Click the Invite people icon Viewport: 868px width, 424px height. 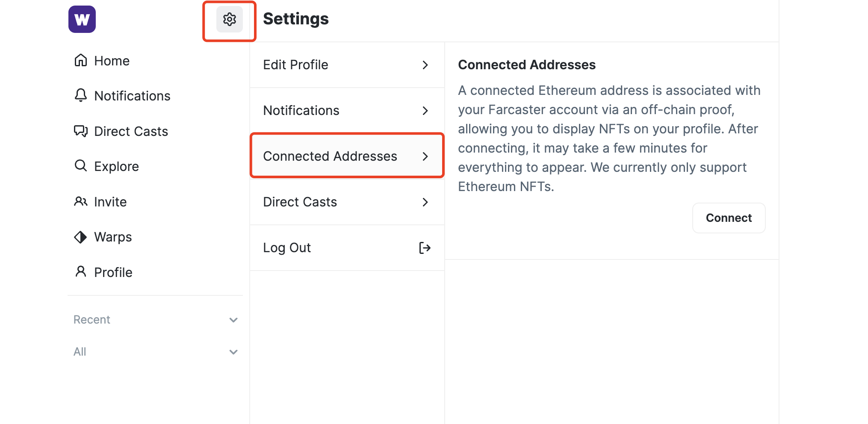coord(81,201)
